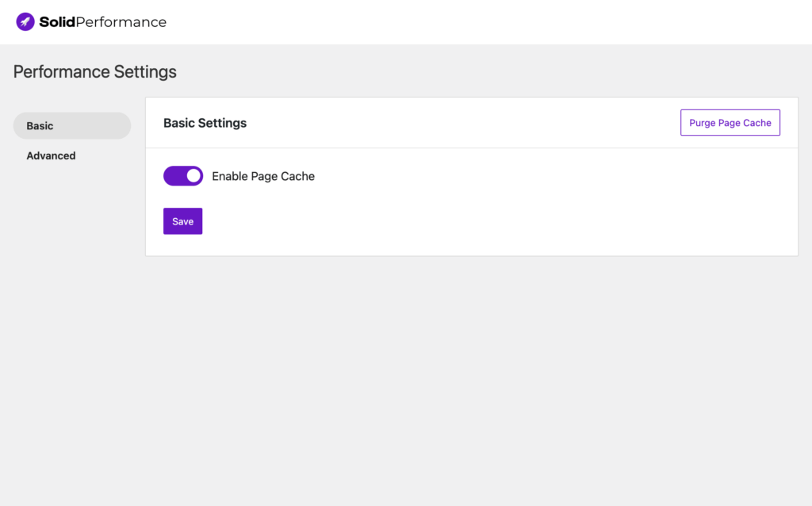Click the SolidPerformance wordmark text
The height and width of the screenshot is (506, 812).
102,22
